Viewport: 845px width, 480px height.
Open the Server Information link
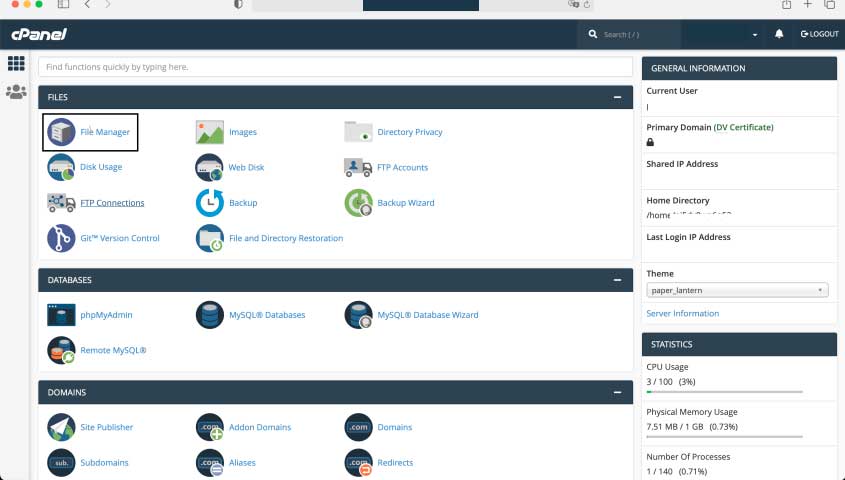682,314
